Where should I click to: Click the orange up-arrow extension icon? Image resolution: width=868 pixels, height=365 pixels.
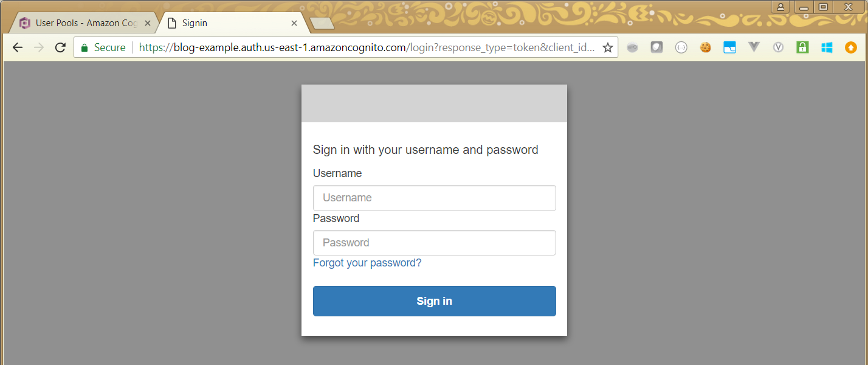(x=851, y=47)
